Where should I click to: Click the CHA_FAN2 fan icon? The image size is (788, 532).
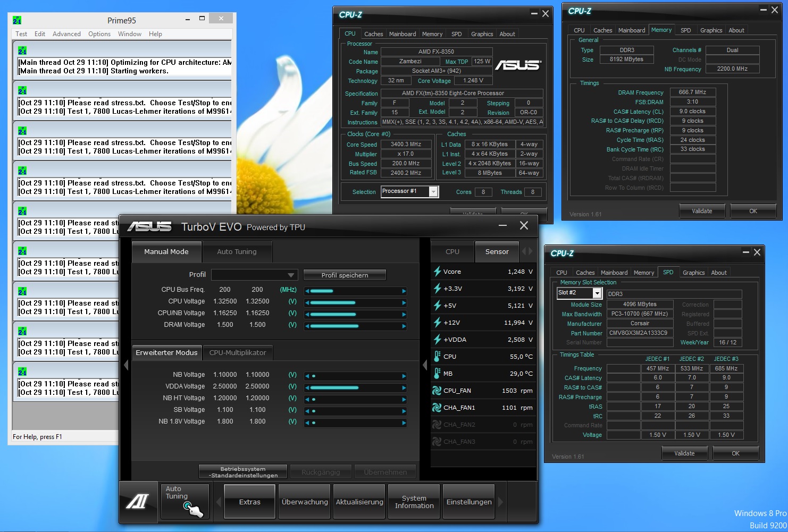(437, 425)
